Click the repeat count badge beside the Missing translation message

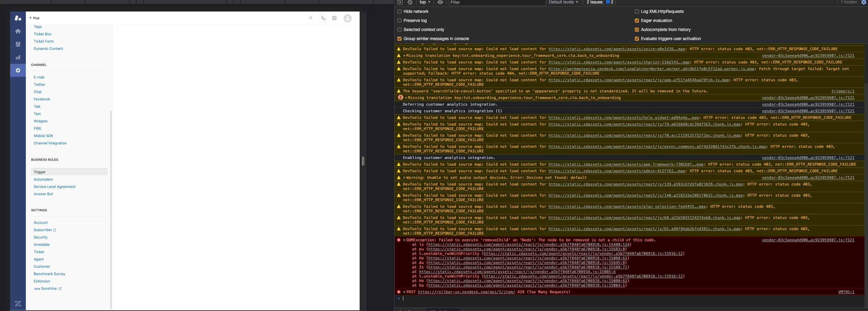click(x=400, y=98)
